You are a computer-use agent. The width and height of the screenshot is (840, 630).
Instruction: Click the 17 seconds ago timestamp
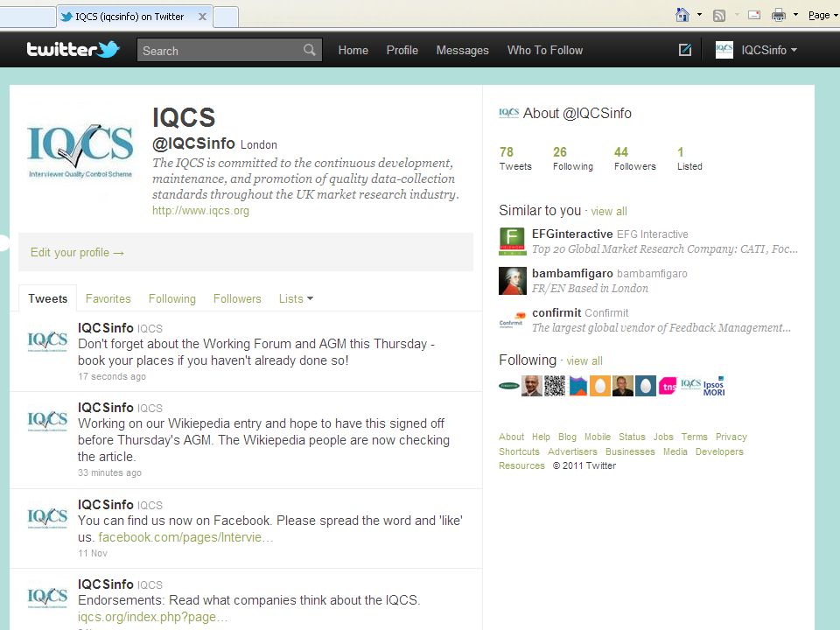(111, 376)
